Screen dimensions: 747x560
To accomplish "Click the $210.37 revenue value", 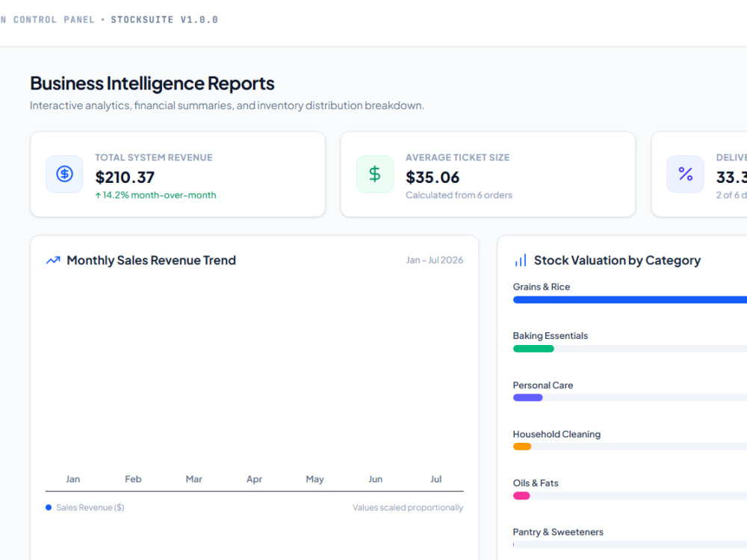I will tap(125, 177).
